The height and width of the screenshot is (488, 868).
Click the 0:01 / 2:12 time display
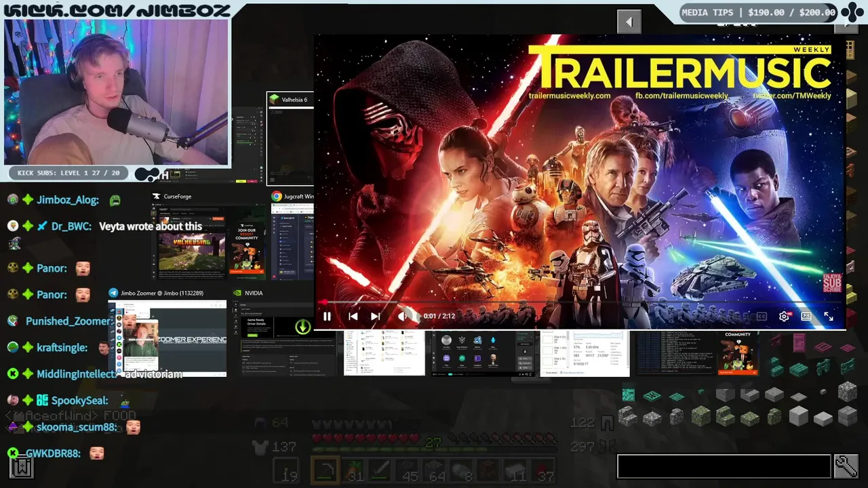(x=439, y=317)
